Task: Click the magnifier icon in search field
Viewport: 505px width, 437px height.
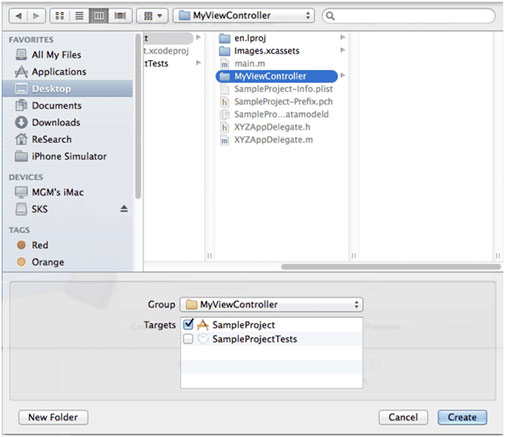Action: (x=330, y=16)
